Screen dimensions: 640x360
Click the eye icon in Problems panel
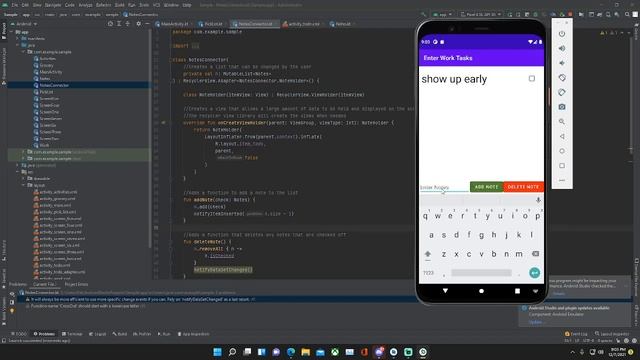12,293
